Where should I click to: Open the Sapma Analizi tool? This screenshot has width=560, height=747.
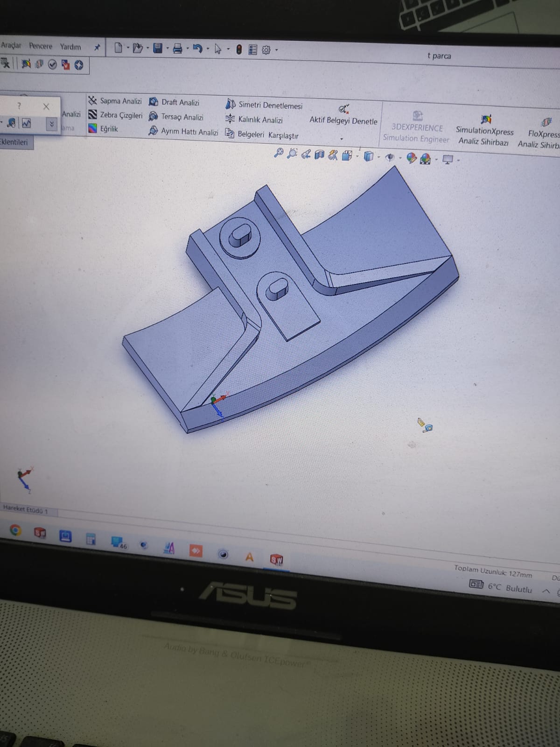(115, 101)
